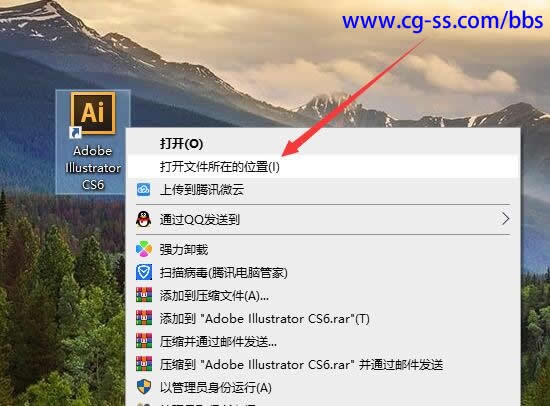
Task: Click the shortcut arrow overlay on Ai icon
Action: (x=75, y=133)
